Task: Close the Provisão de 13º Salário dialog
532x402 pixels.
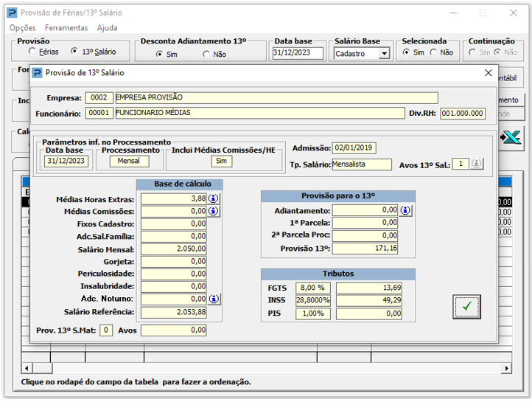Action: click(x=487, y=72)
